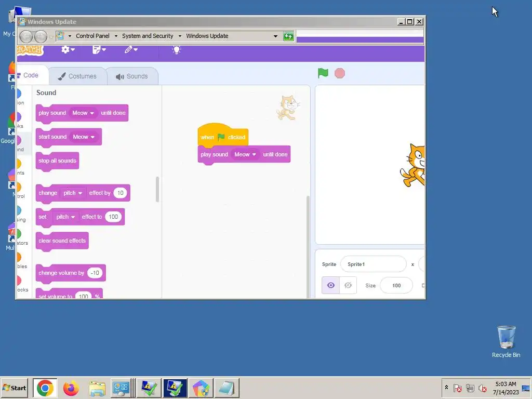Expand the address bar history dropdown

point(275,36)
